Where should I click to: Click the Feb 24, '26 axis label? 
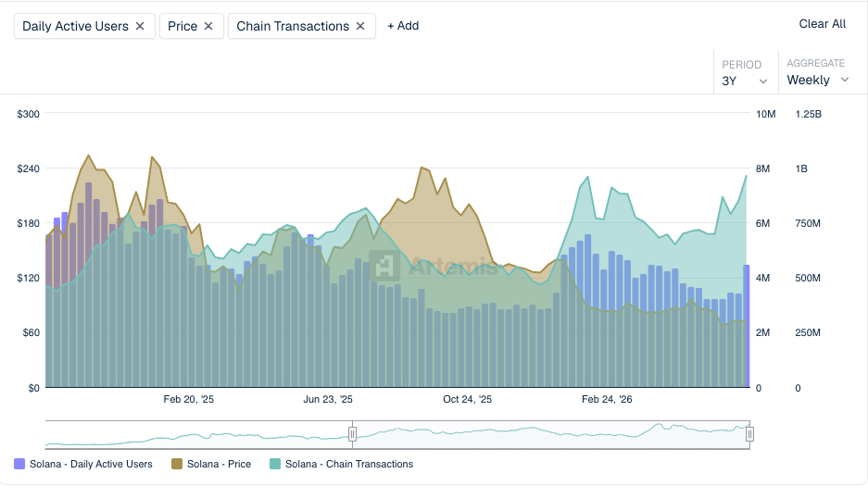pyautogui.click(x=607, y=399)
